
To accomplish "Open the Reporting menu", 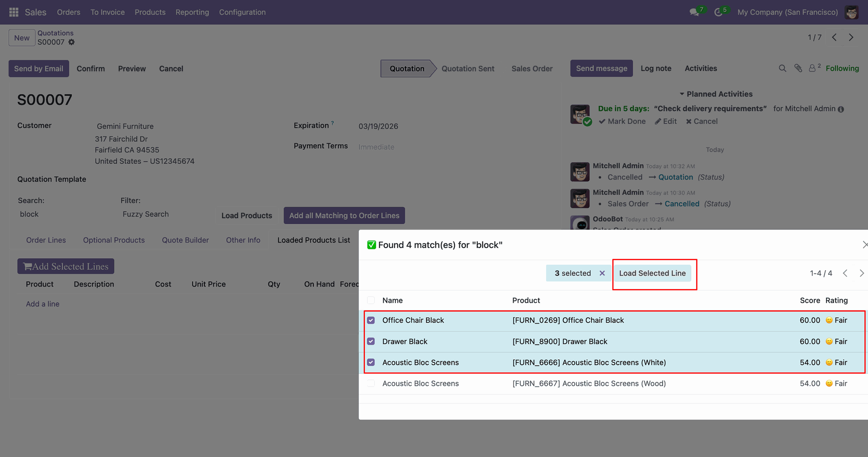I will pyautogui.click(x=192, y=12).
